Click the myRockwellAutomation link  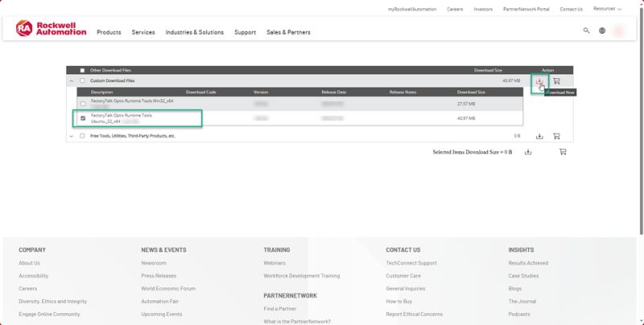tap(412, 9)
